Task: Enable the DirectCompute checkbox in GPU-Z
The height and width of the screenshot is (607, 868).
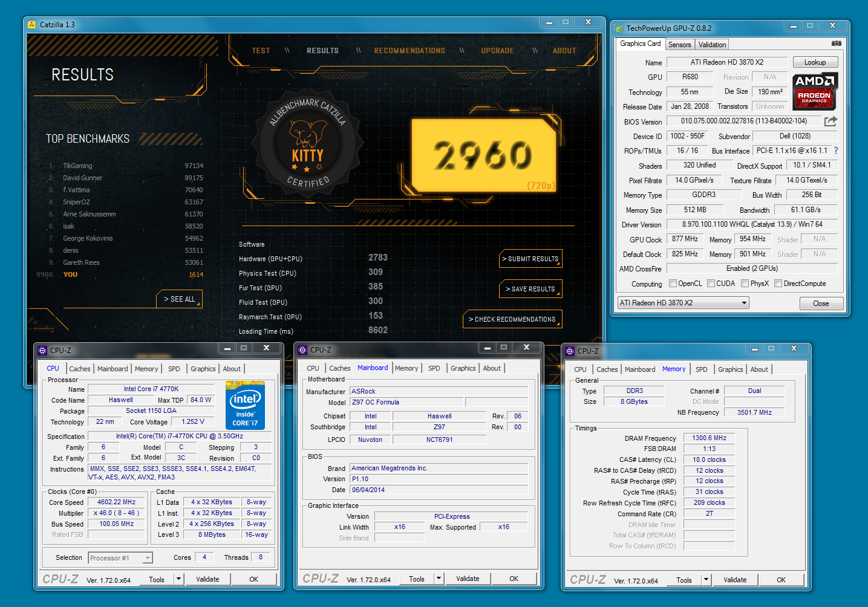Action: pyautogui.click(x=778, y=284)
